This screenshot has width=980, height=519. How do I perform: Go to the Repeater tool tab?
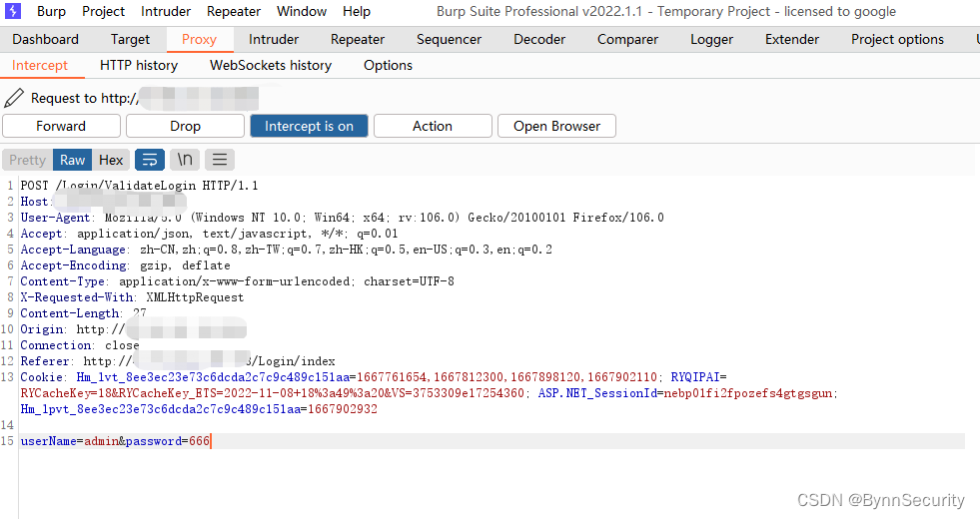pyautogui.click(x=358, y=39)
